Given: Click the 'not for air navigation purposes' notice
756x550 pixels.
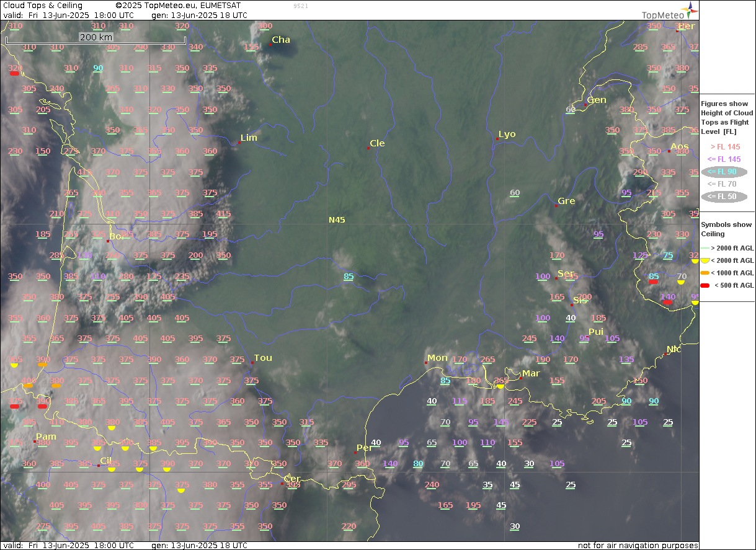Looking at the screenshot, I should pos(638,546).
